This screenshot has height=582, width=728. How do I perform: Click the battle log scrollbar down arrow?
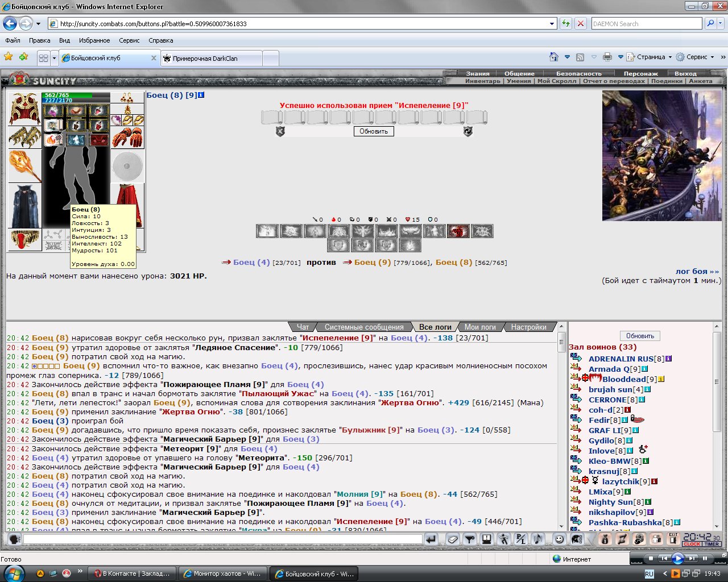[x=562, y=526]
